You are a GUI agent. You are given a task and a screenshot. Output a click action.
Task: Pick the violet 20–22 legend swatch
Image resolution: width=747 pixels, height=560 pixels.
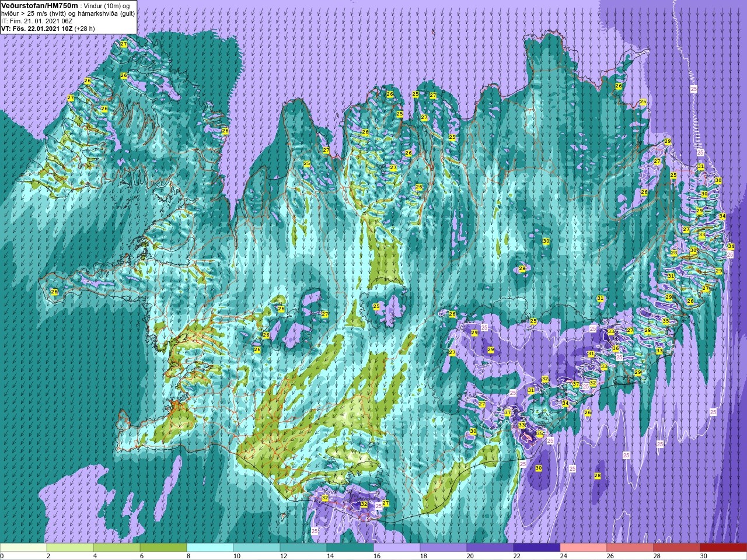click(490, 548)
